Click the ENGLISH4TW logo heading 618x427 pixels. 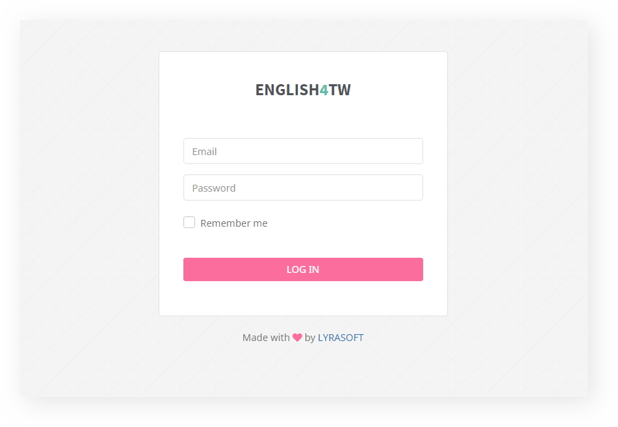coord(302,90)
